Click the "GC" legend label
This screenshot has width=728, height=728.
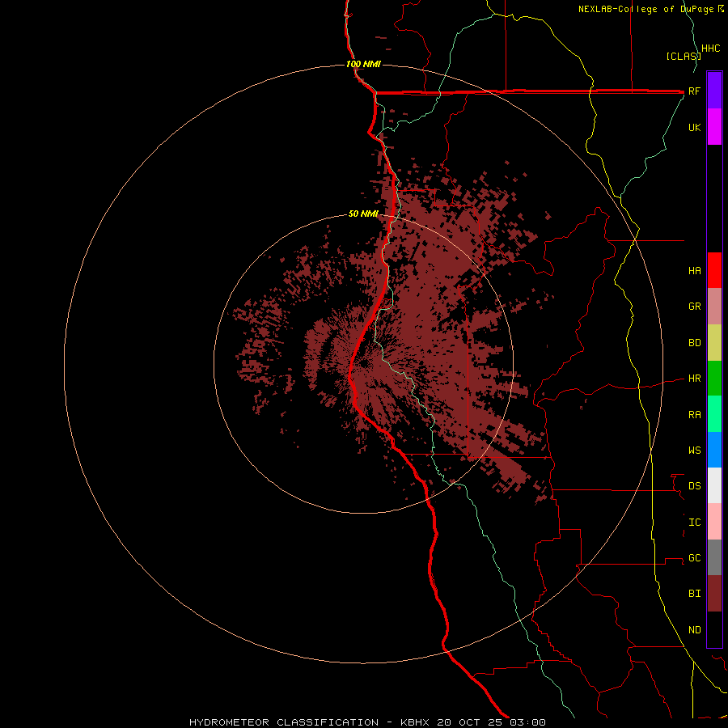pyautogui.click(x=694, y=557)
